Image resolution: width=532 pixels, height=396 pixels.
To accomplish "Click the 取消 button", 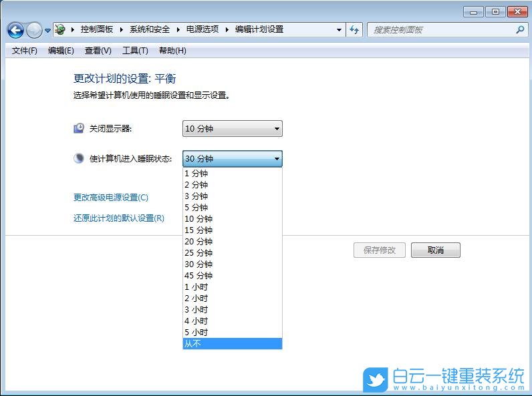I will pos(436,250).
